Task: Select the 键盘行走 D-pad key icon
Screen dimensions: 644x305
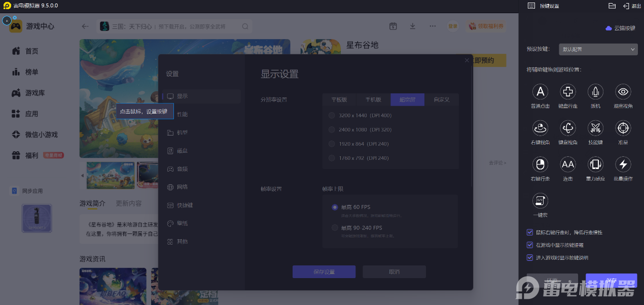Action: click(x=567, y=92)
